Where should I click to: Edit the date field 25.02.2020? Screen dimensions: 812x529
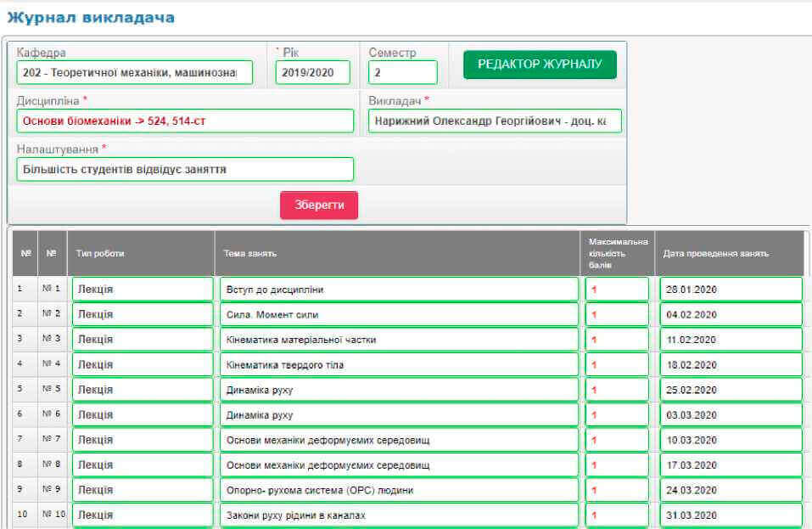tap(731, 390)
